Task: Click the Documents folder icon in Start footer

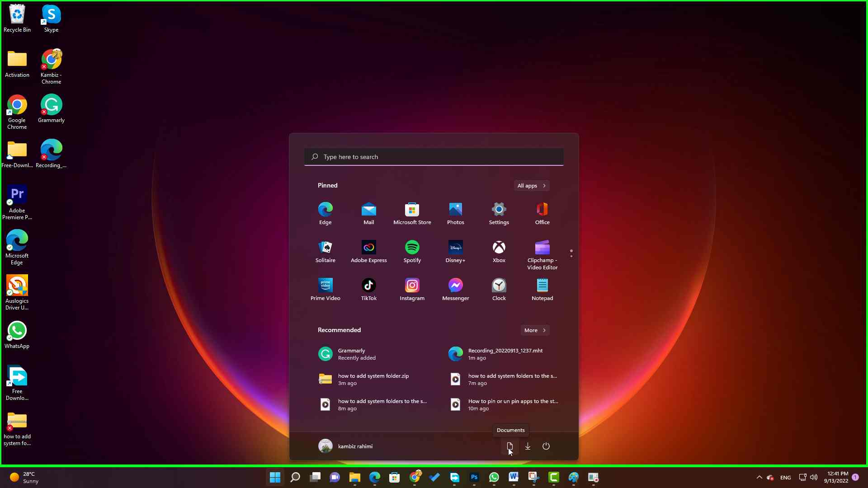Action: [x=509, y=446]
